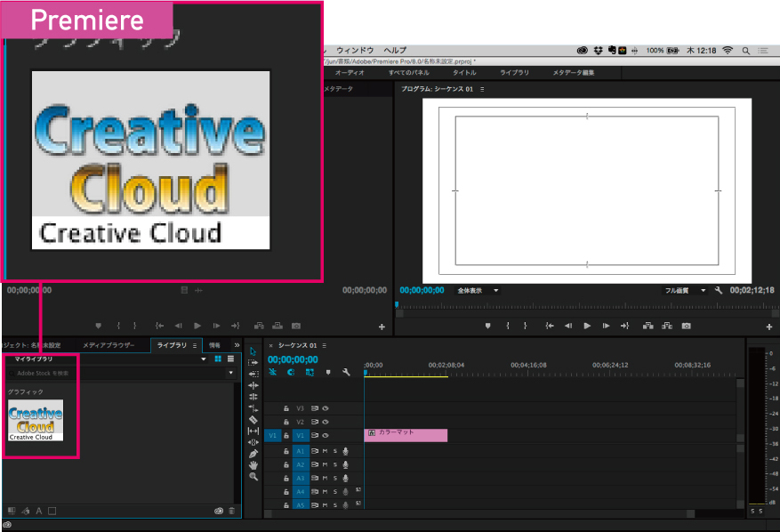Open zoom level dropdown (全体表示)
Viewport: 780px width, 532px height.
478,291
